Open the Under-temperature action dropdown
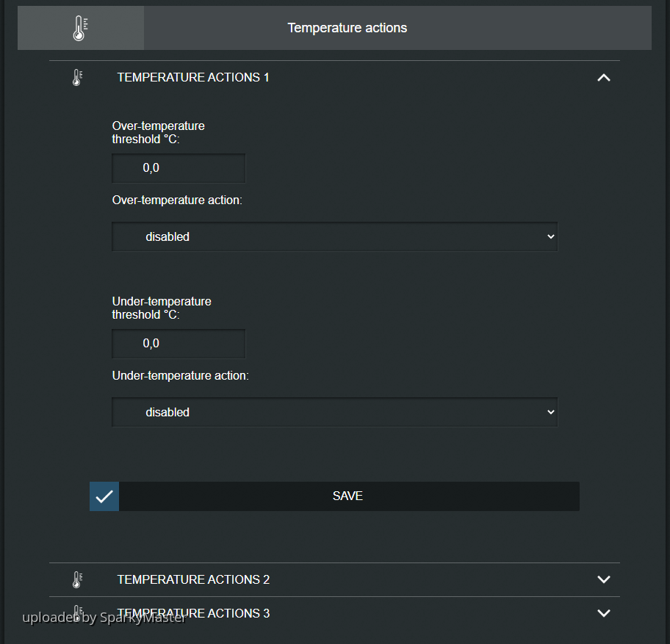 point(334,412)
